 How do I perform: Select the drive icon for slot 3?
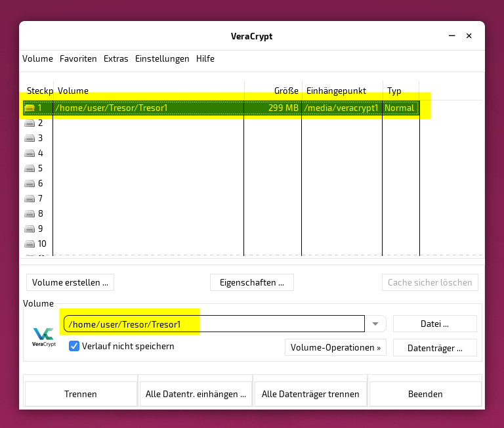point(30,138)
